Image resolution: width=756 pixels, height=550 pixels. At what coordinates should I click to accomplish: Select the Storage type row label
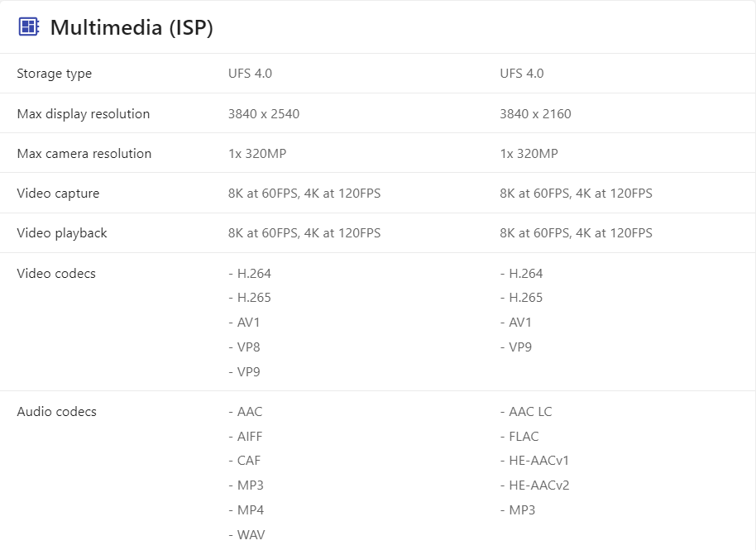pos(55,74)
